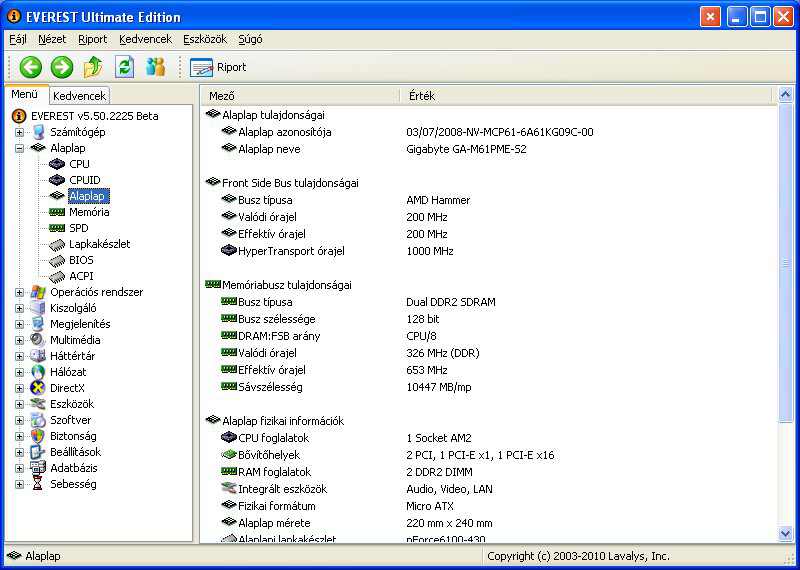Click the scrollbar up arrow

click(785, 94)
